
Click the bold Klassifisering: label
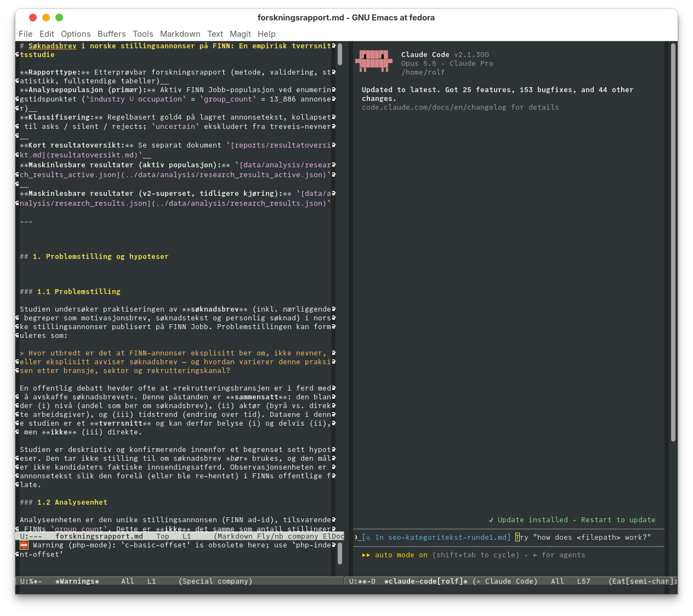tap(61, 117)
